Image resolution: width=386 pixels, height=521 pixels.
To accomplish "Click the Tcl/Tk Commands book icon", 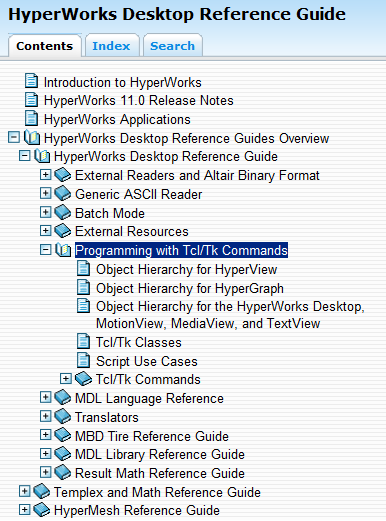I will click(x=83, y=379).
